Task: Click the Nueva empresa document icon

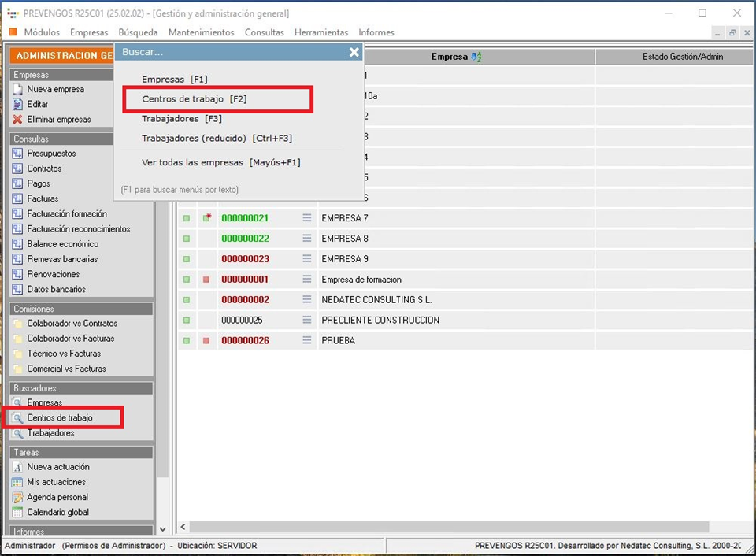Action: 17,89
